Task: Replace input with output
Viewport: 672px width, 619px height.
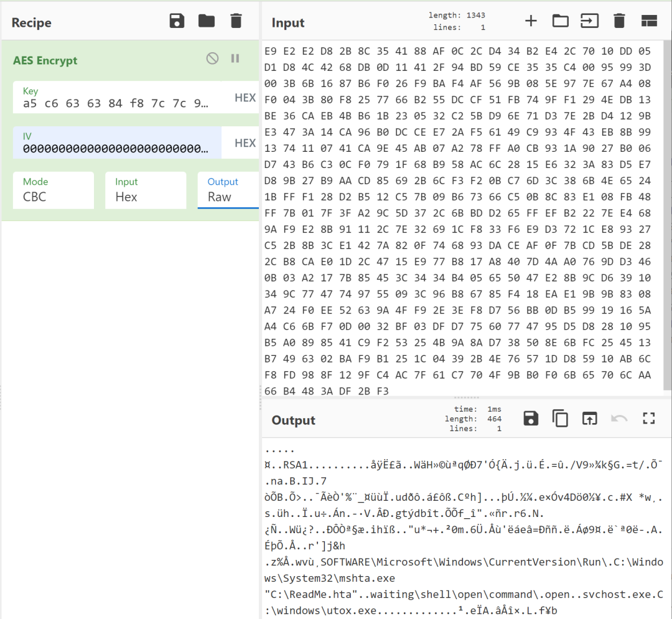Action: (589, 419)
